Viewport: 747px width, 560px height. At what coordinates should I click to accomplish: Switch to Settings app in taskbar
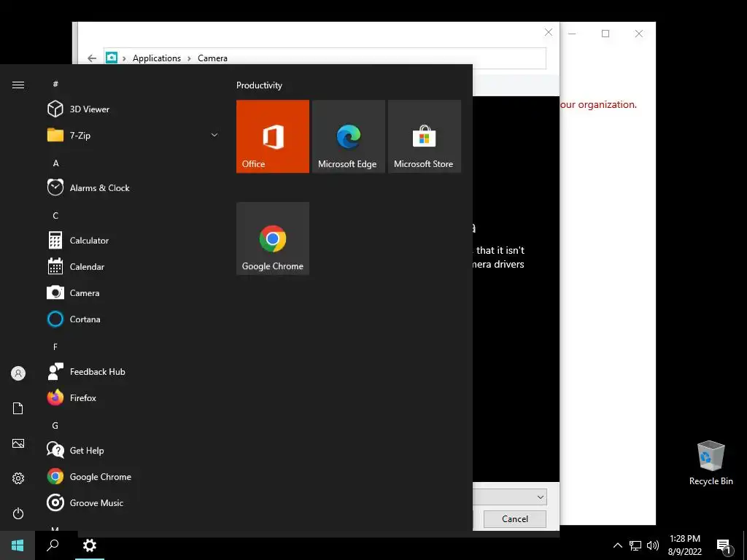click(x=90, y=545)
